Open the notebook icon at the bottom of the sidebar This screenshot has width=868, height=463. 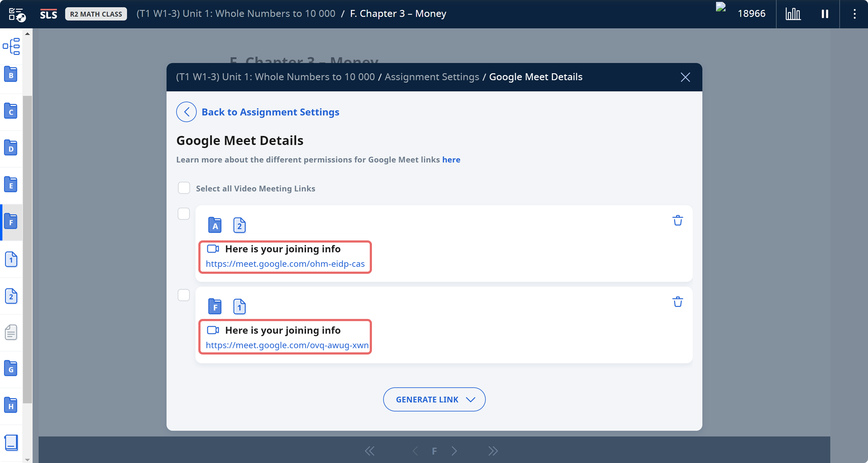tap(11, 443)
